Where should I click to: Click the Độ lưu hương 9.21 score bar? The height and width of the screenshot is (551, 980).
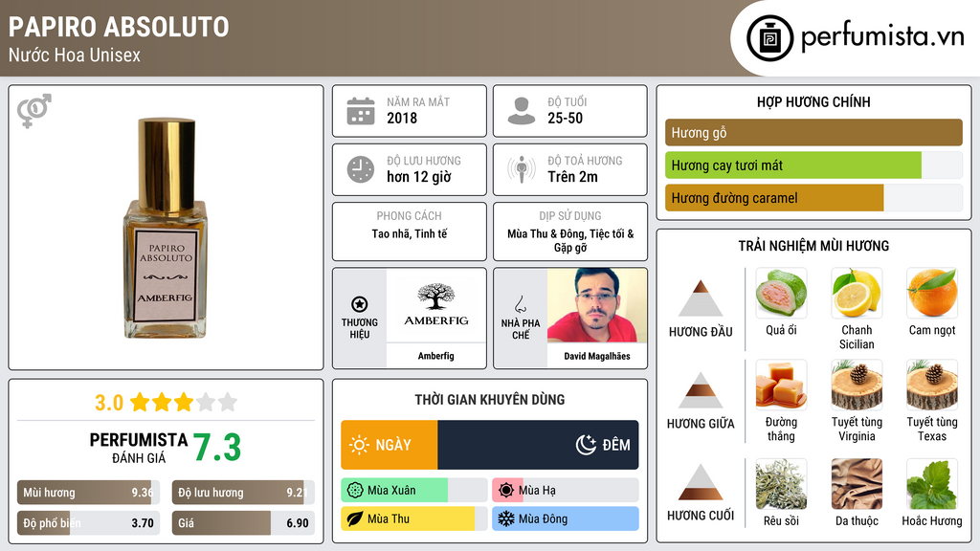tap(243, 493)
